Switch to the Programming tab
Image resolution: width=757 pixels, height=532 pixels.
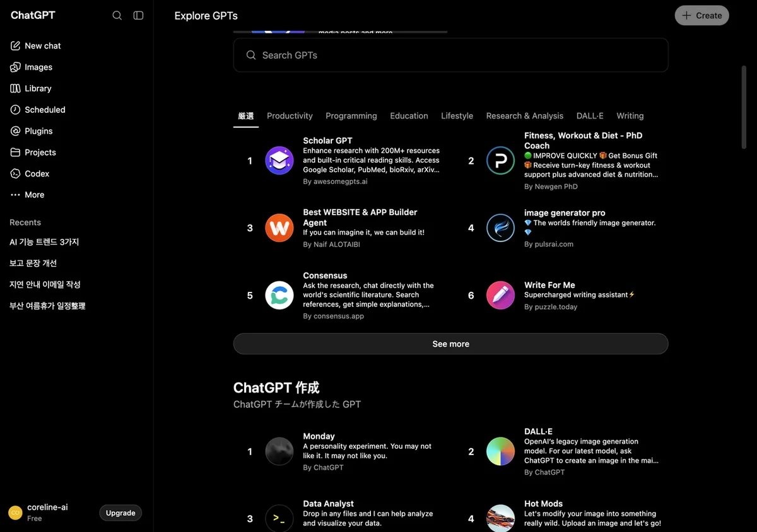tap(351, 116)
